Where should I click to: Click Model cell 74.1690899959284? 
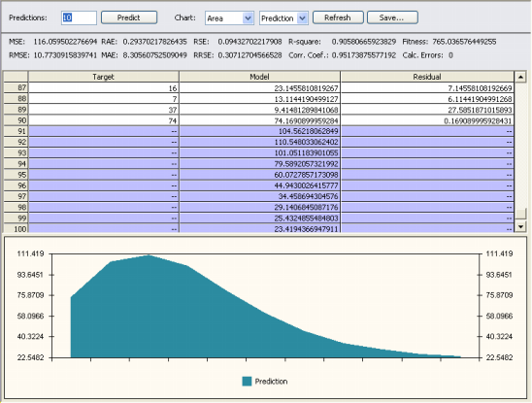[259, 120]
